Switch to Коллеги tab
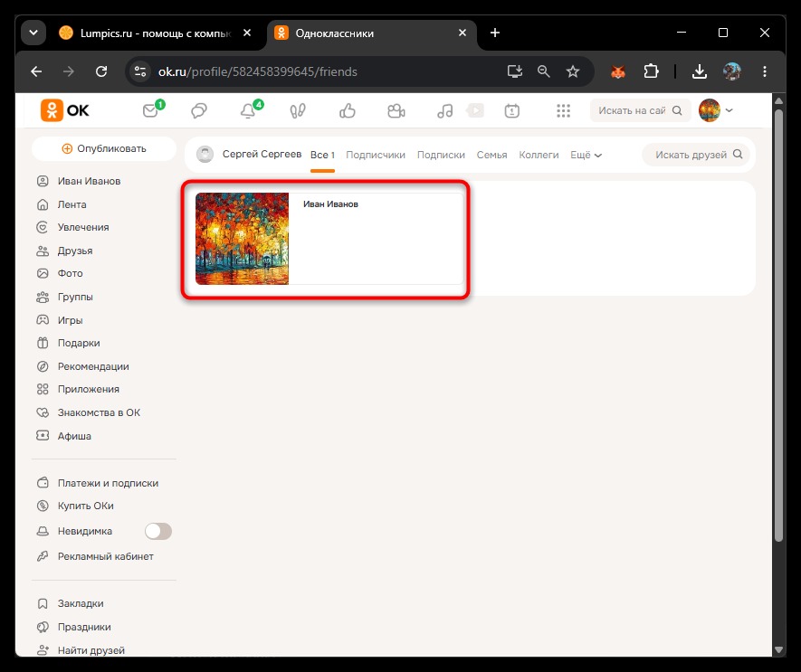Viewport: 801px width, 672px height. click(x=539, y=155)
